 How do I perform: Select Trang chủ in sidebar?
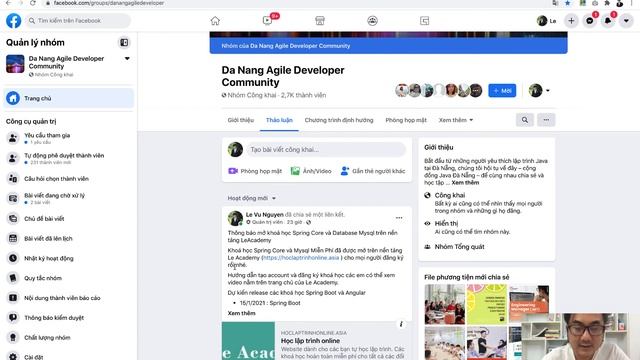pyautogui.click(x=69, y=98)
